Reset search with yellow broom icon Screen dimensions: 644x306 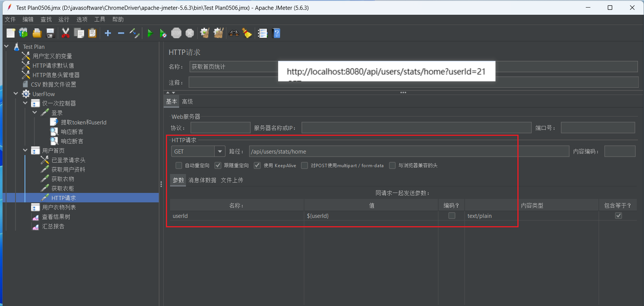tap(247, 33)
